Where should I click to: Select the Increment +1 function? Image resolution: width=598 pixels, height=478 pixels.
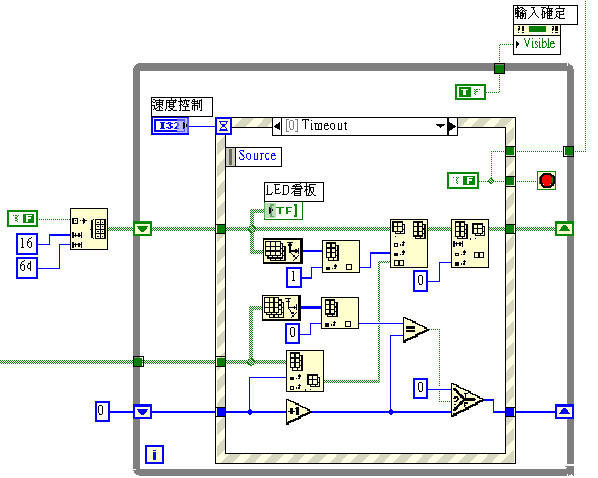click(x=298, y=412)
